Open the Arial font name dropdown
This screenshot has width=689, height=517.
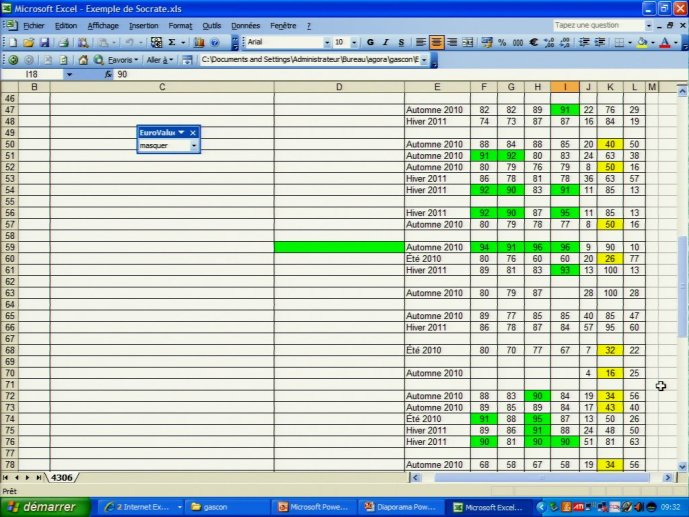tap(326, 43)
